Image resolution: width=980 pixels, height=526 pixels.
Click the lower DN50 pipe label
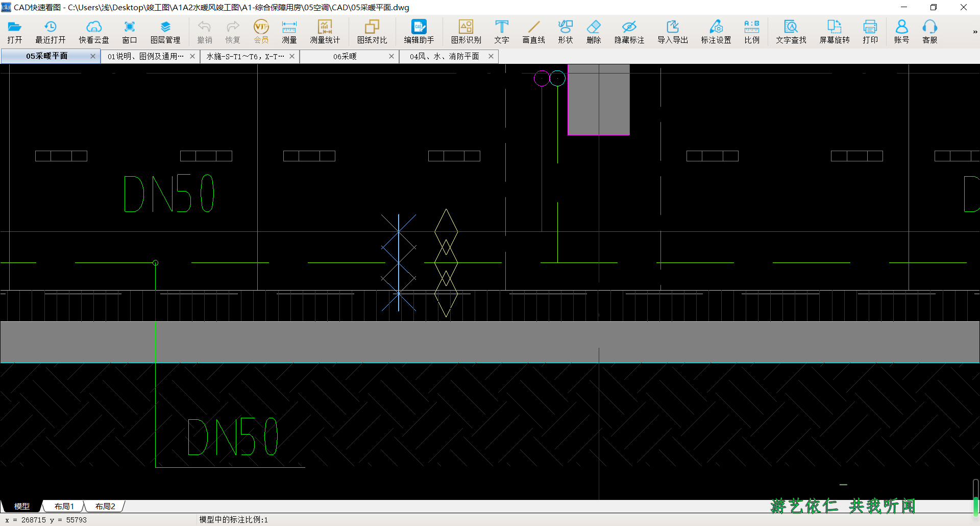233,437
